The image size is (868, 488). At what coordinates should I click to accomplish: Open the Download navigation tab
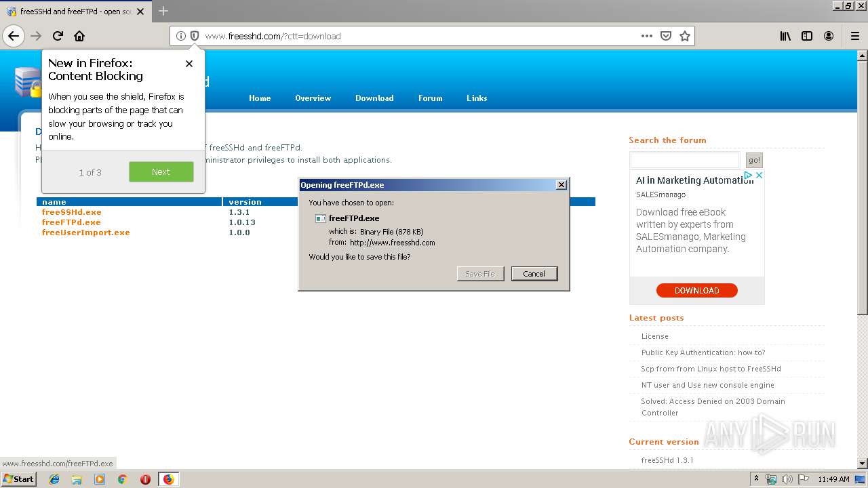pos(374,98)
